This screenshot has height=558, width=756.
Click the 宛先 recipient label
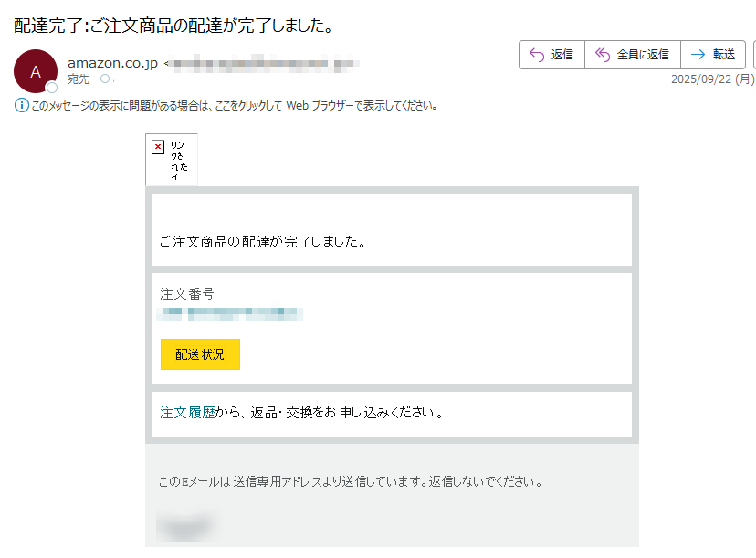click(79, 79)
